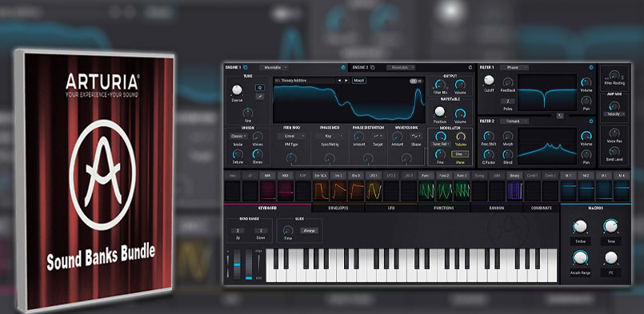Click the Time macro knob
The width and height of the screenshot is (644, 314).
pyautogui.click(x=610, y=226)
